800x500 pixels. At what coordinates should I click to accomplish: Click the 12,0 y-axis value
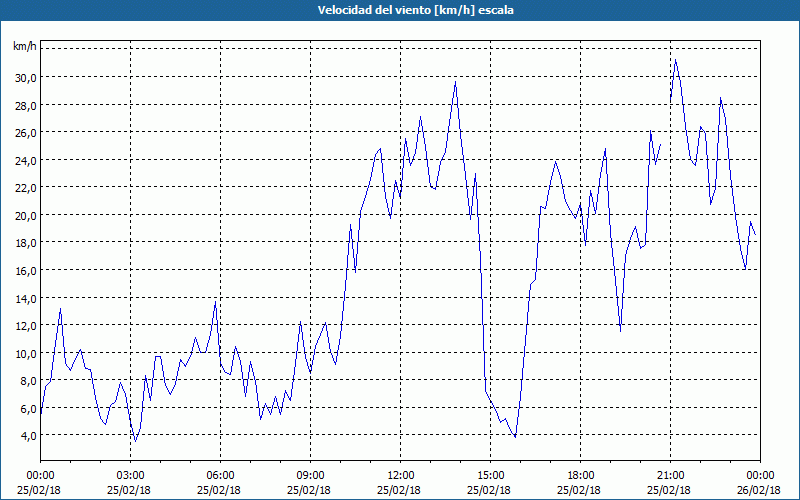[26, 326]
